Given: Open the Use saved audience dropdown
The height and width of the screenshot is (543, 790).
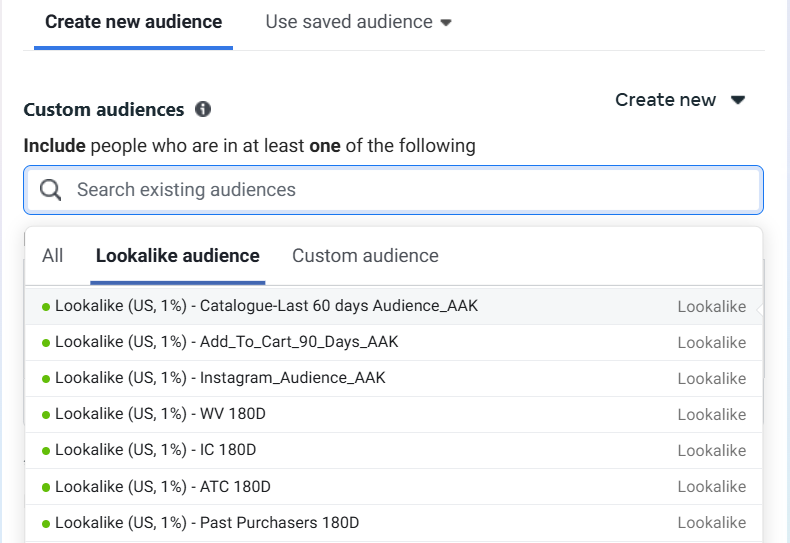Looking at the screenshot, I should click(x=358, y=22).
